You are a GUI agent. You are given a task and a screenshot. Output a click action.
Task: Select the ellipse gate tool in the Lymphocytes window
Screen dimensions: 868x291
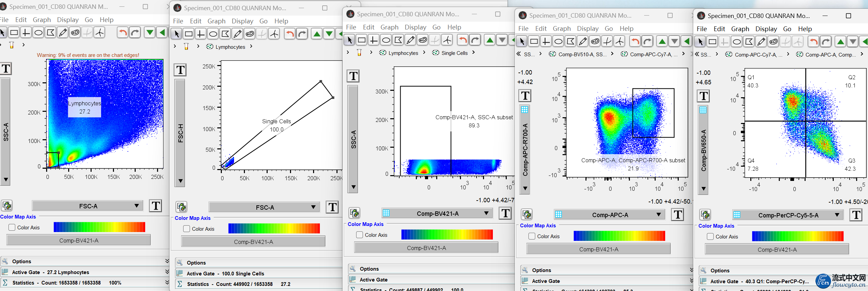coord(213,34)
